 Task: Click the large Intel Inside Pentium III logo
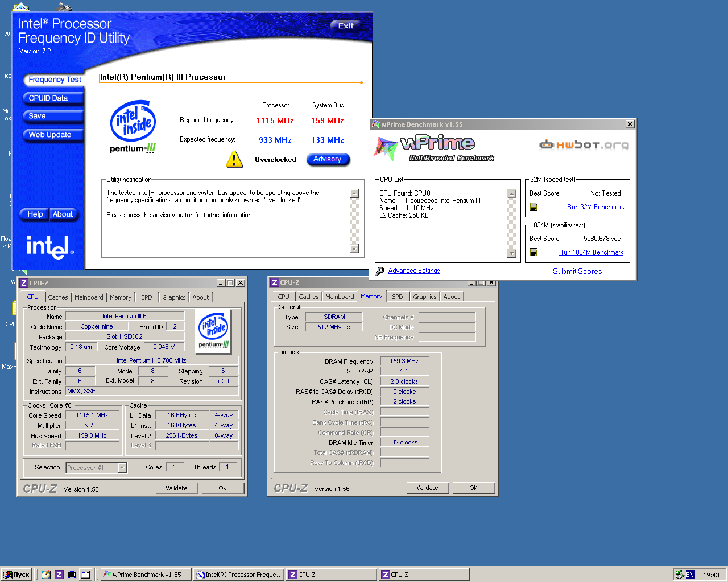(133, 126)
